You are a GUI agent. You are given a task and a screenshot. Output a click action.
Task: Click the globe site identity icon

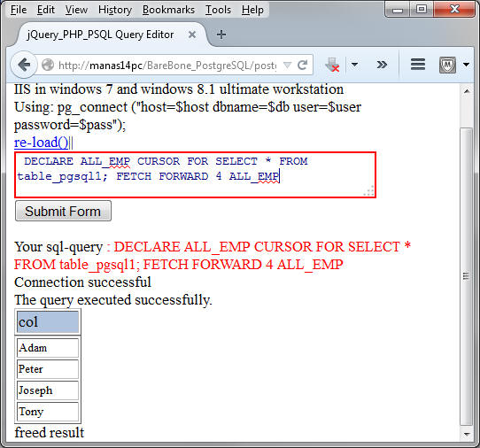48,65
